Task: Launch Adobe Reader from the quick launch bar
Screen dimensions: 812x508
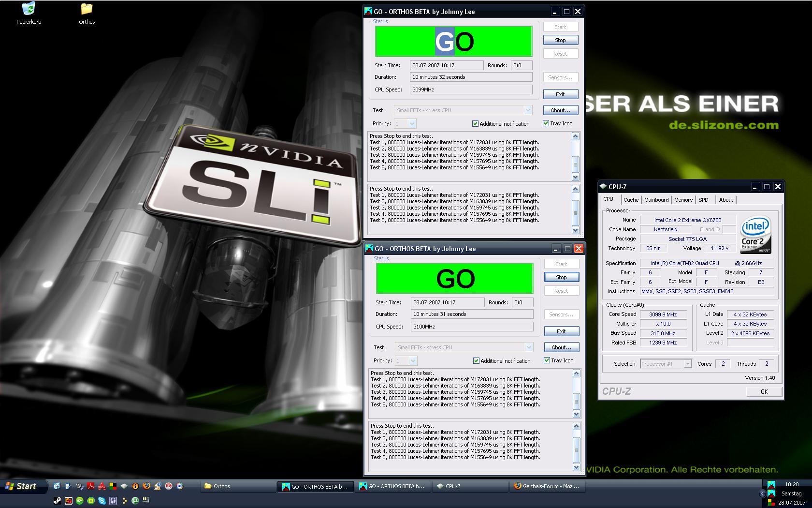Action: point(90,486)
